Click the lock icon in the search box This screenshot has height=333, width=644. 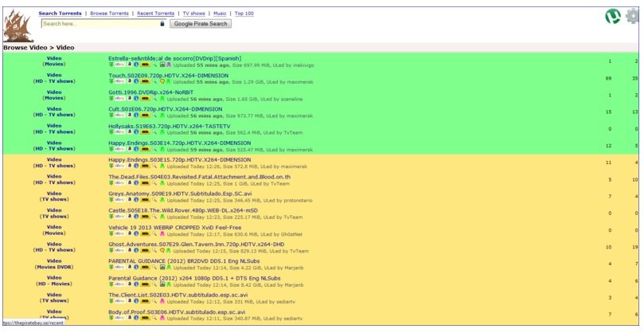pos(162,24)
